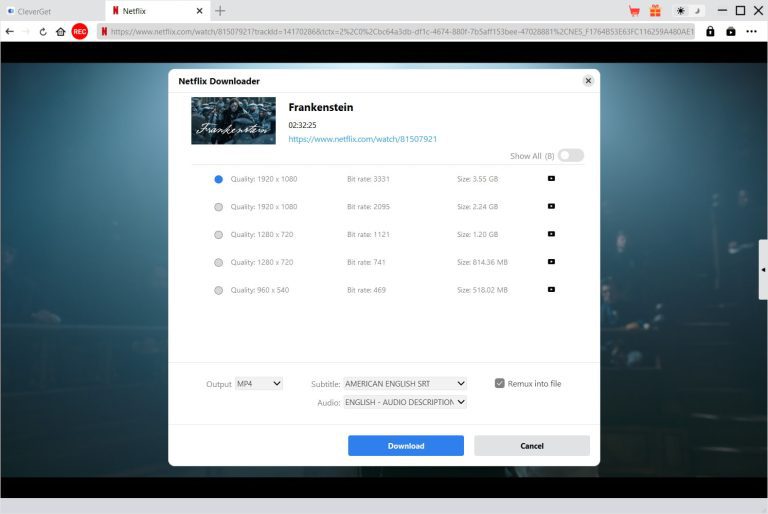Open the home page via house icon
Screen dimensions: 768x514
tap(60, 32)
